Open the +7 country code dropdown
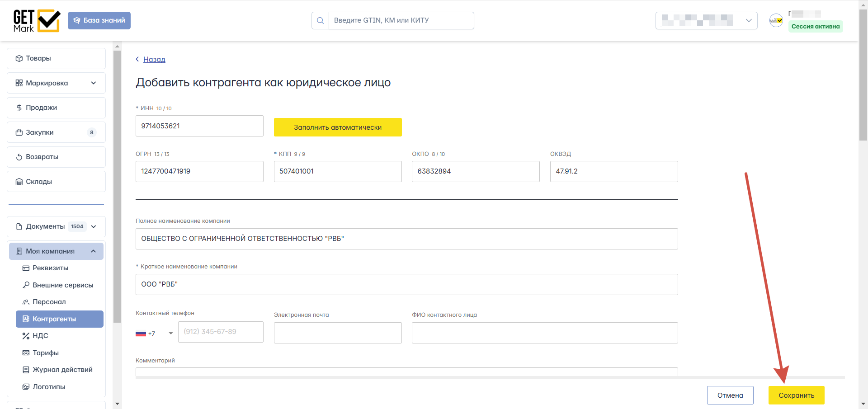Screen dimensions: 868x409 (x=155, y=333)
